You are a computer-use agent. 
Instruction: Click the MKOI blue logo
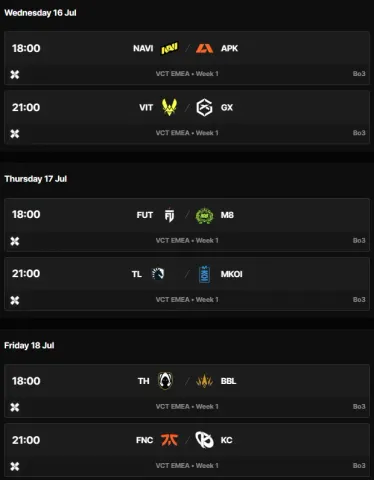pyautogui.click(x=204, y=274)
